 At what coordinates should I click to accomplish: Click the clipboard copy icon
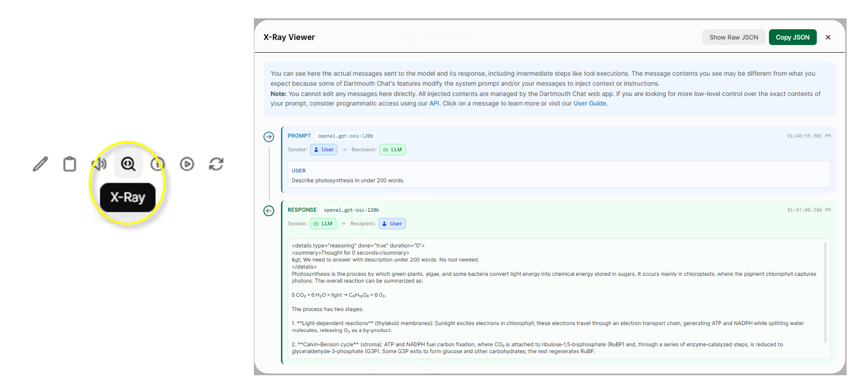click(70, 164)
